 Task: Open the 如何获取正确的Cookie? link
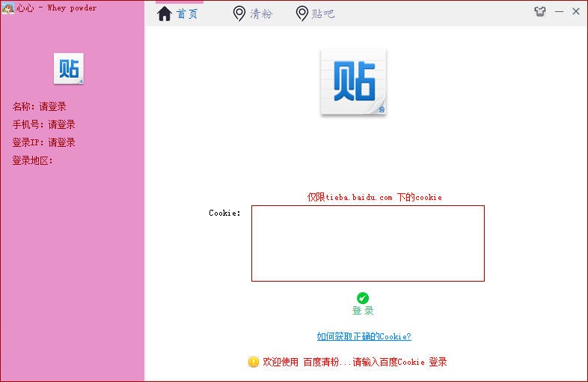coord(364,336)
